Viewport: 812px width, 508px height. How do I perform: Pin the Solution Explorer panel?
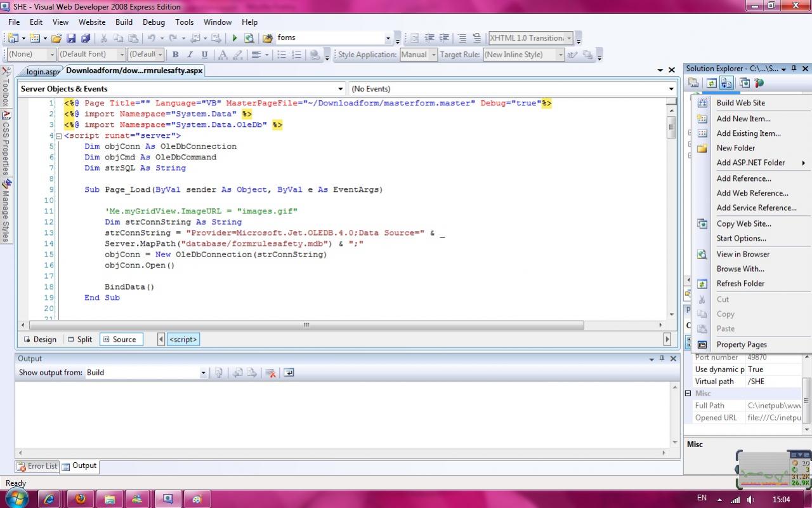tap(794, 69)
